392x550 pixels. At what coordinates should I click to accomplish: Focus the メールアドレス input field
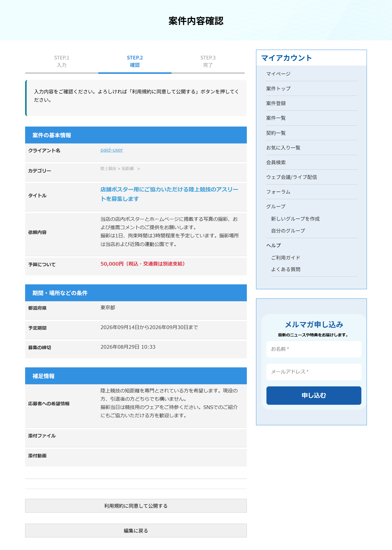pos(314,372)
